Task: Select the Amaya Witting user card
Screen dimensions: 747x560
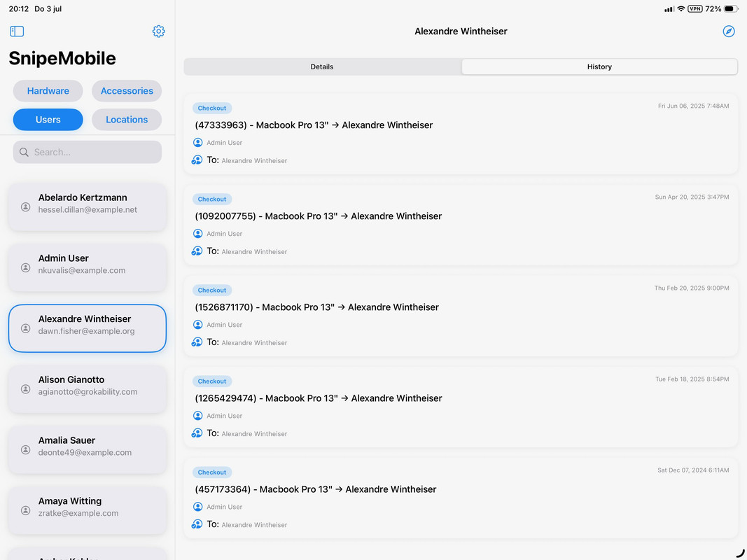Action: 88,510
